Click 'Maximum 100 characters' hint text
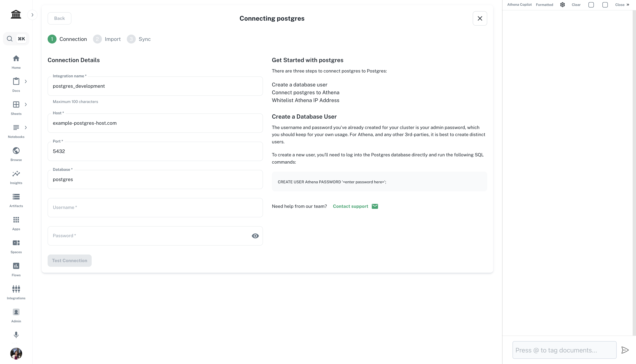This screenshot has width=636, height=364. (x=75, y=102)
